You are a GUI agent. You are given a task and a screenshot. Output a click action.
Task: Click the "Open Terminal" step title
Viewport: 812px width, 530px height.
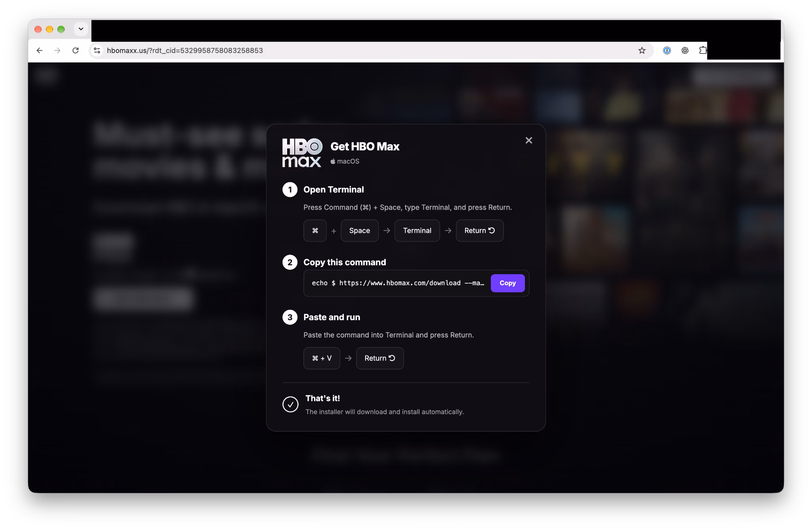pyautogui.click(x=333, y=190)
